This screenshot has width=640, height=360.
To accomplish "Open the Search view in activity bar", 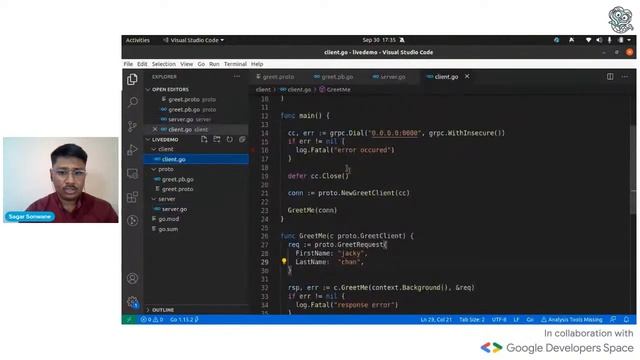I will pyautogui.click(x=132, y=102).
